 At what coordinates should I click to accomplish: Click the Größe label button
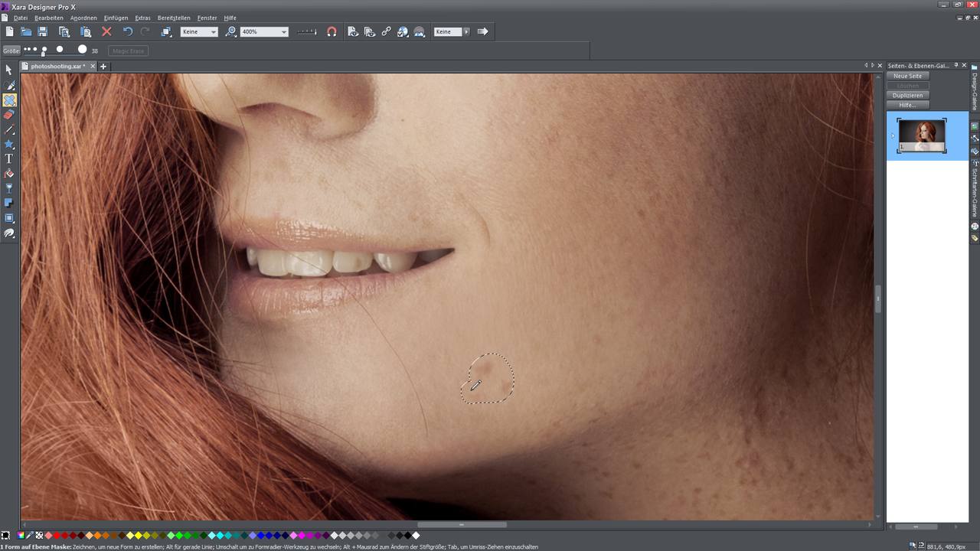click(11, 51)
